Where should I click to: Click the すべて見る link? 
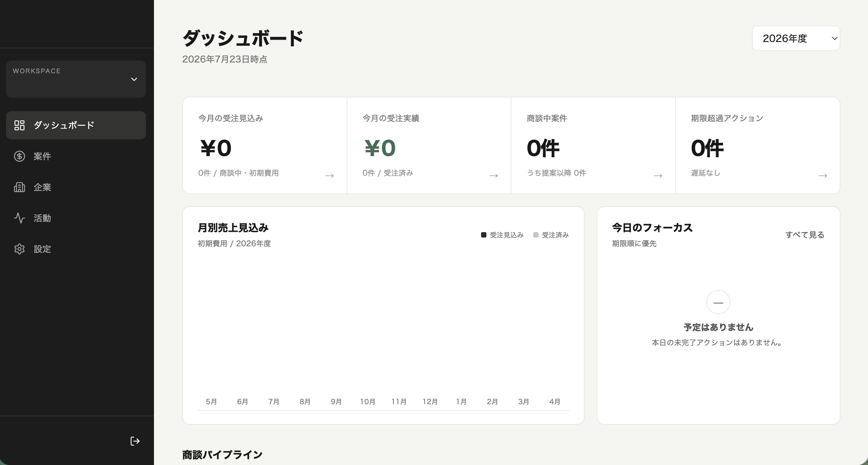[805, 235]
